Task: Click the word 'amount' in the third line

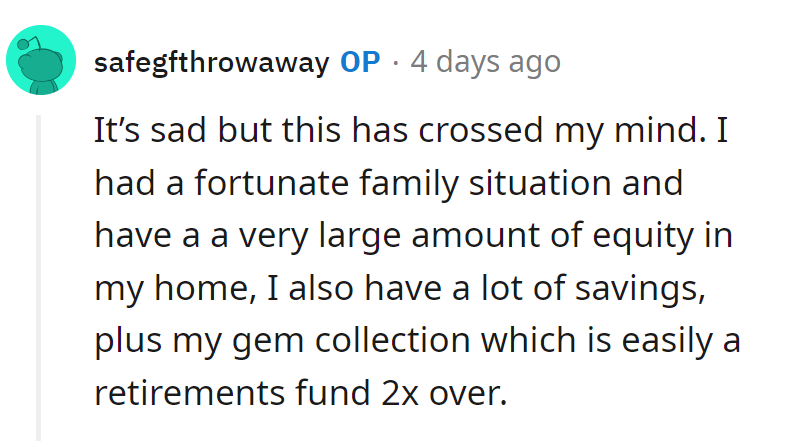Action: (475, 236)
